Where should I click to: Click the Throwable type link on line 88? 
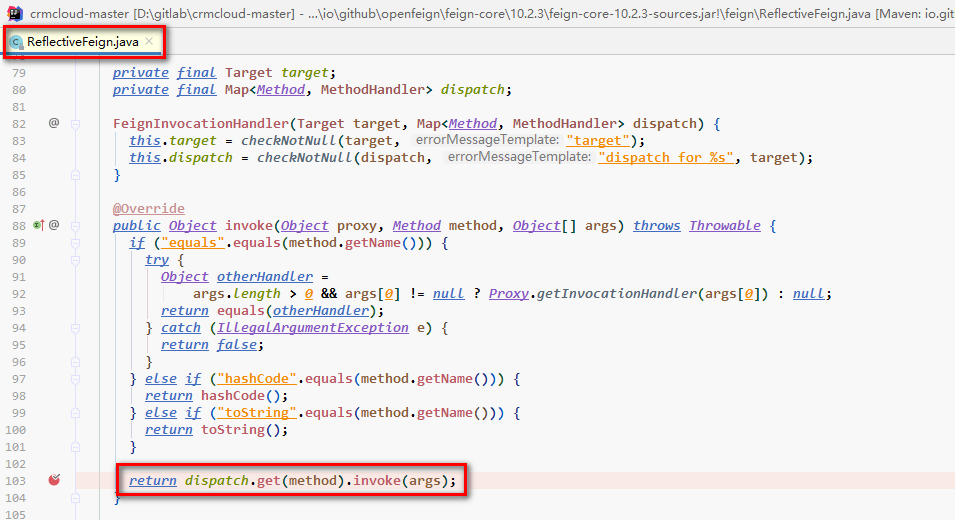pos(725,225)
